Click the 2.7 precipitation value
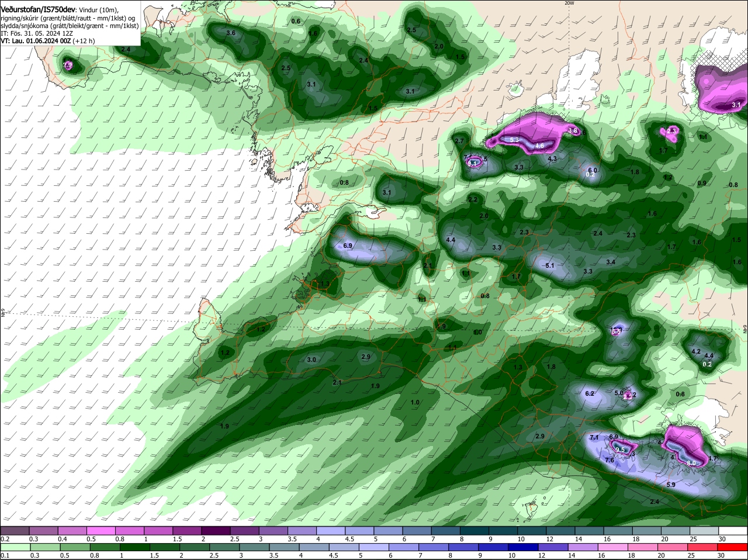Viewport: 748px width, 560px height. (x=459, y=141)
